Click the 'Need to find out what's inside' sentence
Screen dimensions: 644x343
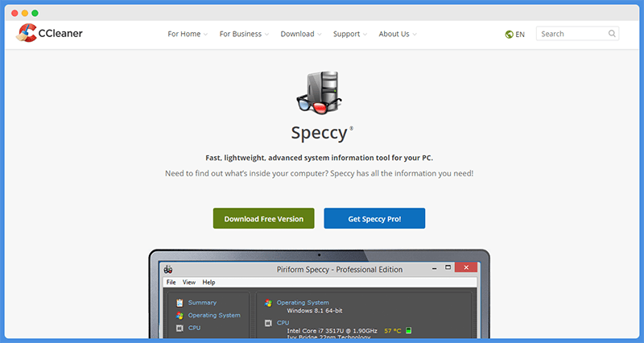(x=319, y=173)
